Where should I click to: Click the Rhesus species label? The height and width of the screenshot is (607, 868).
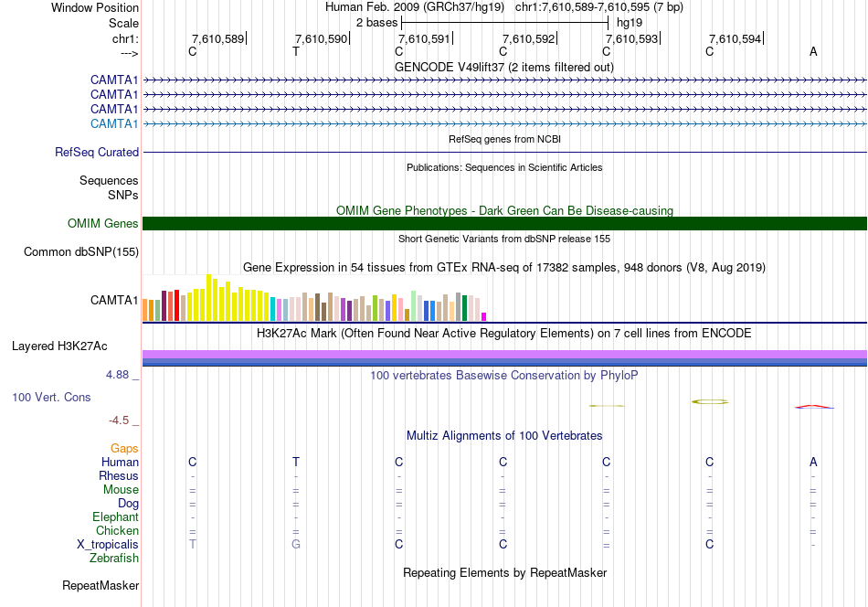119,475
